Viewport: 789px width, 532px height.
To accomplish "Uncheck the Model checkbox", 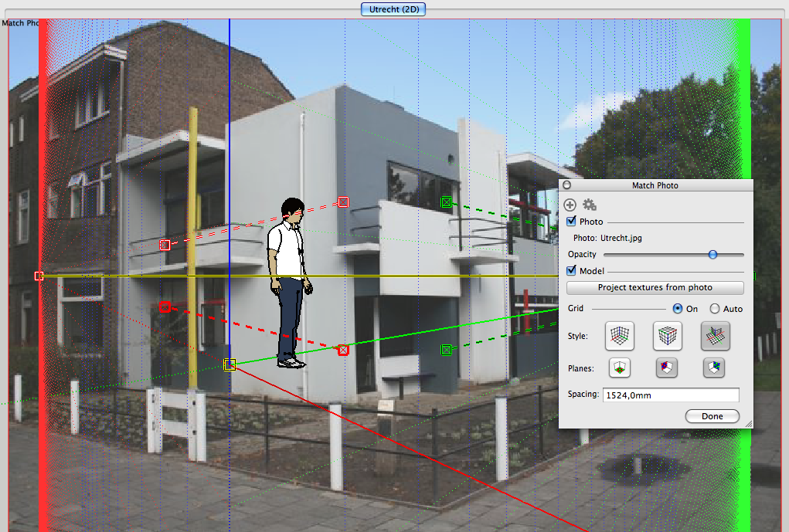I will point(572,271).
